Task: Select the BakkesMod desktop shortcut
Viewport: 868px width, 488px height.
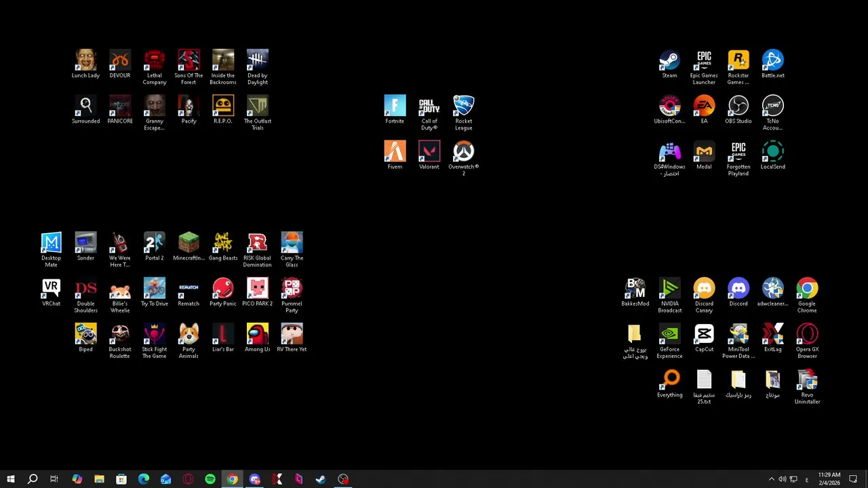Action: pyautogui.click(x=635, y=291)
